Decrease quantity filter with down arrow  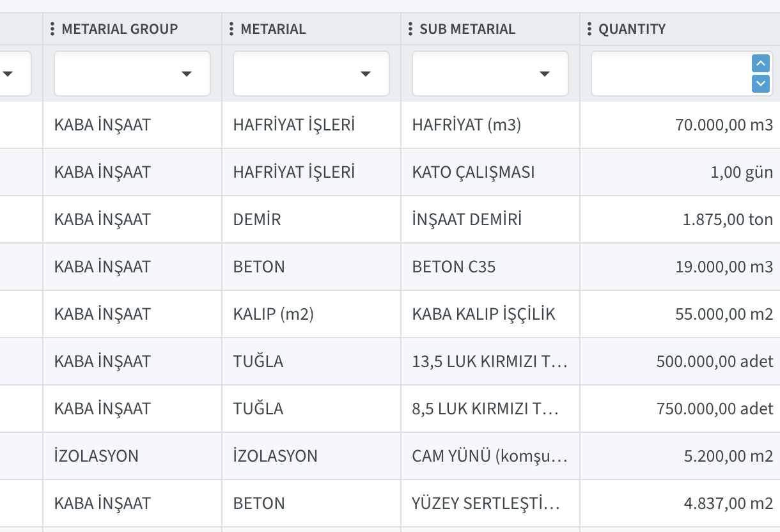761,84
